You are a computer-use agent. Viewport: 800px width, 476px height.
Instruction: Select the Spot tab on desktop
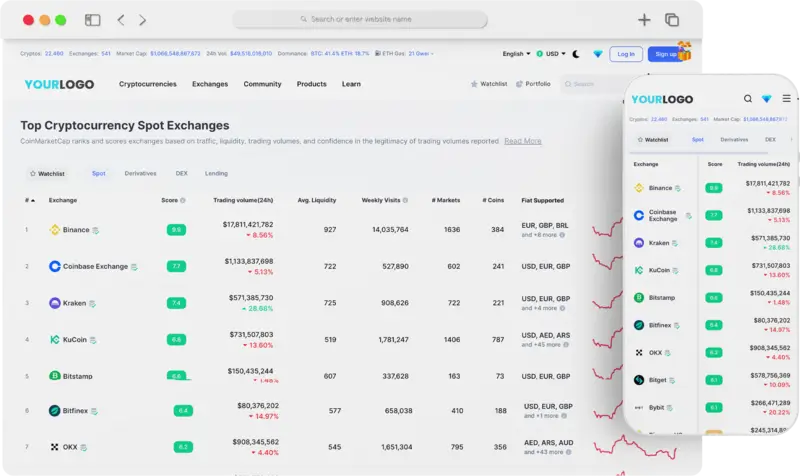click(x=98, y=173)
